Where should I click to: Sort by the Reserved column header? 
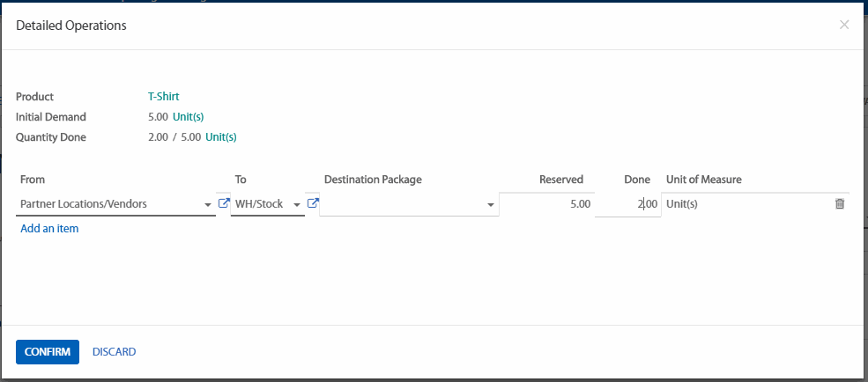click(561, 180)
